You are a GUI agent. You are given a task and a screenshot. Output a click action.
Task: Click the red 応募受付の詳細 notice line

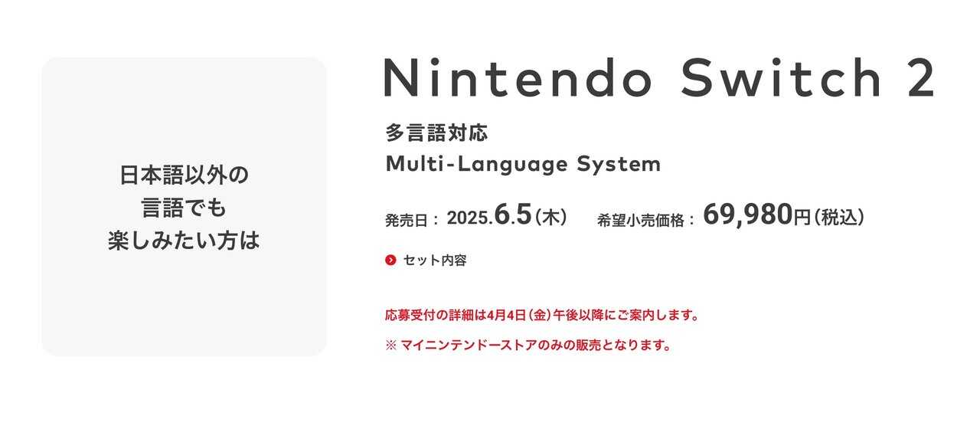click(x=542, y=315)
